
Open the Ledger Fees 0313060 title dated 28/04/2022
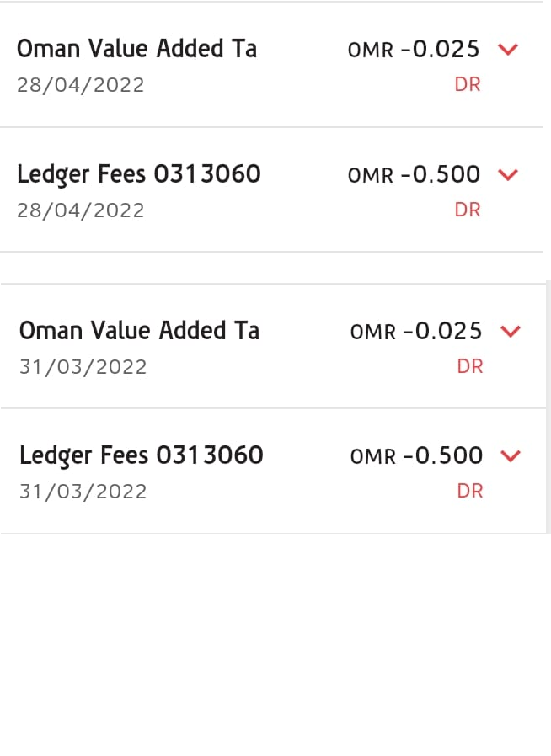point(139,174)
